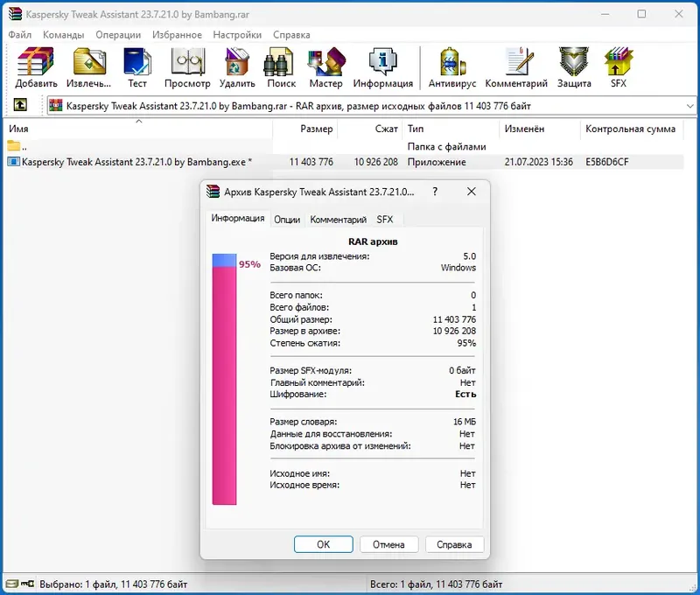Viewport: 700px width, 595px height.
Task: Switch to the SFX dialog tab
Action: (x=385, y=219)
